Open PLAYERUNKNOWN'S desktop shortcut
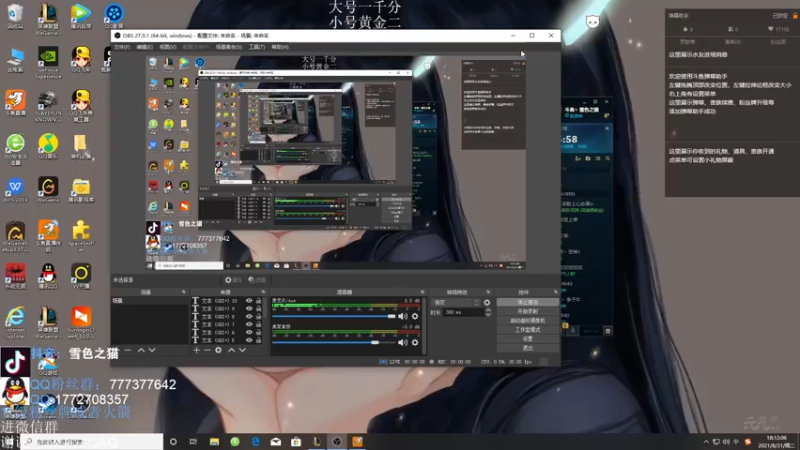The image size is (800, 450). pos(48,106)
